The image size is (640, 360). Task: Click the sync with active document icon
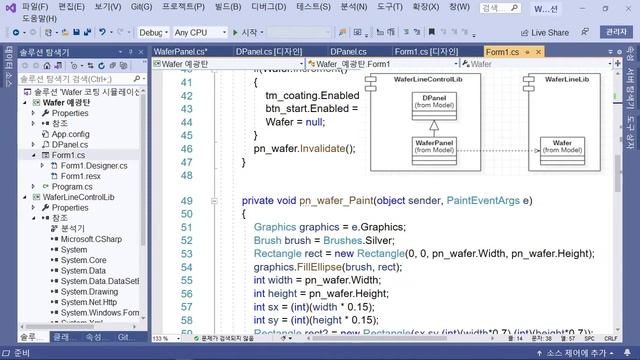[x=90, y=65]
